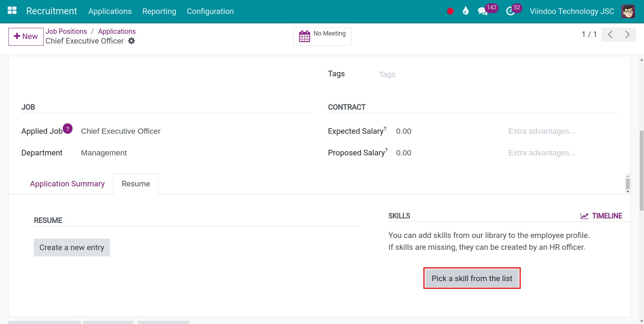The width and height of the screenshot is (644, 324).
Task: Open the Reporting menu
Action: pyautogui.click(x=159, y=11)
